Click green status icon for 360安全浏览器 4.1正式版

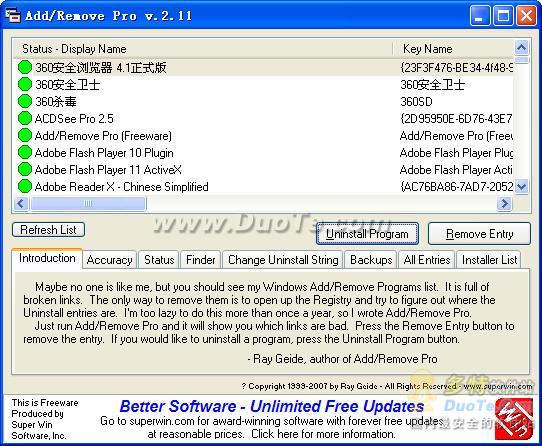click(25, 67)
